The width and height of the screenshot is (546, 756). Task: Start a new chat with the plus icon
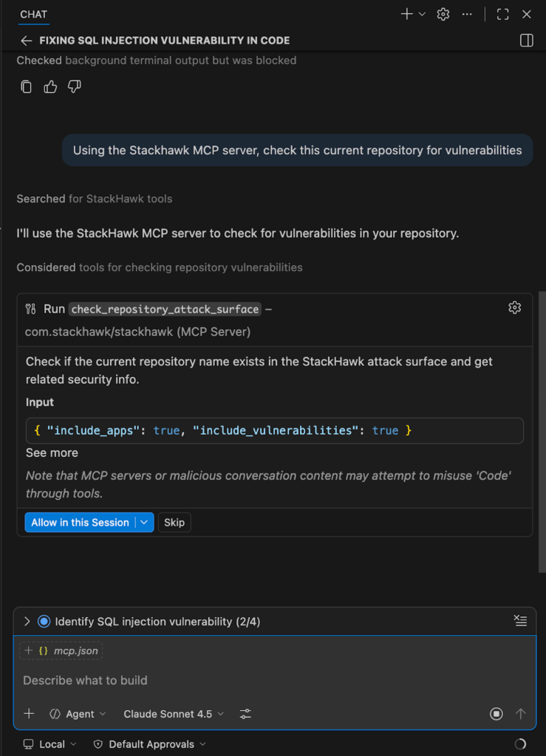pos(406,13)
